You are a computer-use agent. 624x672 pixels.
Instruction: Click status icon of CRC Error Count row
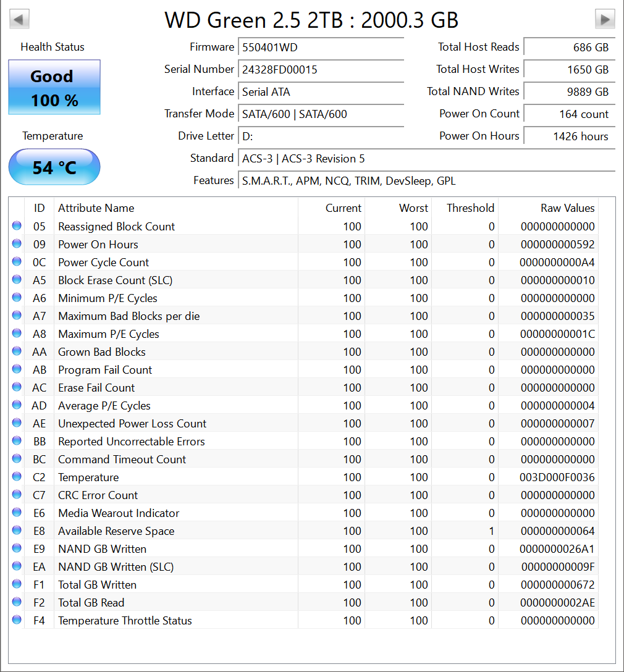17,494
